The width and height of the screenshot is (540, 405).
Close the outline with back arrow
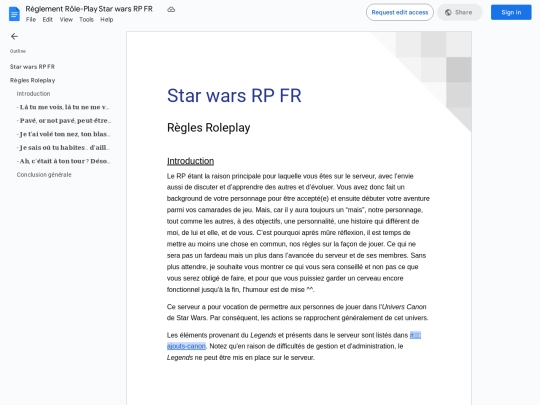click(x=14, y=36)
